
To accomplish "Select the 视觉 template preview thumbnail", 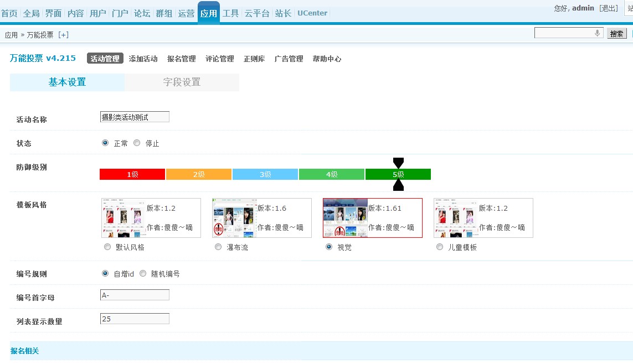I will 345,217.
